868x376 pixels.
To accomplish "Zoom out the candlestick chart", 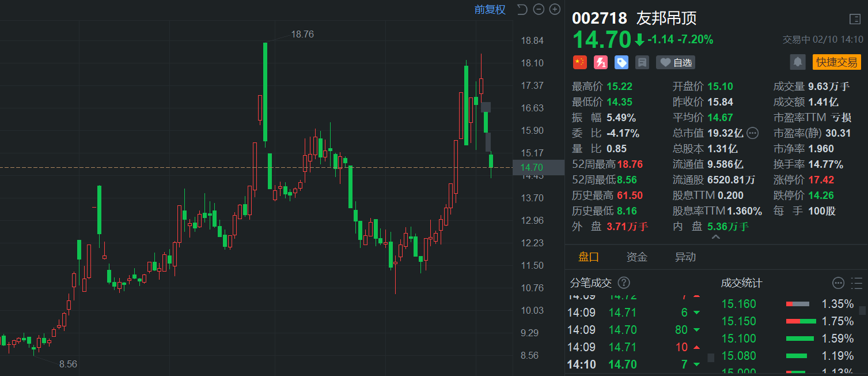I will tap(539, 9).
